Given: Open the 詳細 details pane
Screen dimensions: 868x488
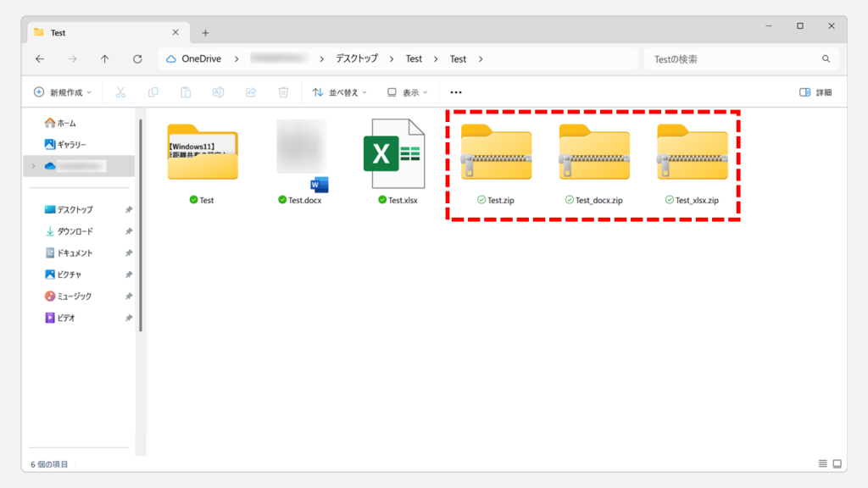Looking at the screenshot, I should pyautogui.click(x=815, y=92).
